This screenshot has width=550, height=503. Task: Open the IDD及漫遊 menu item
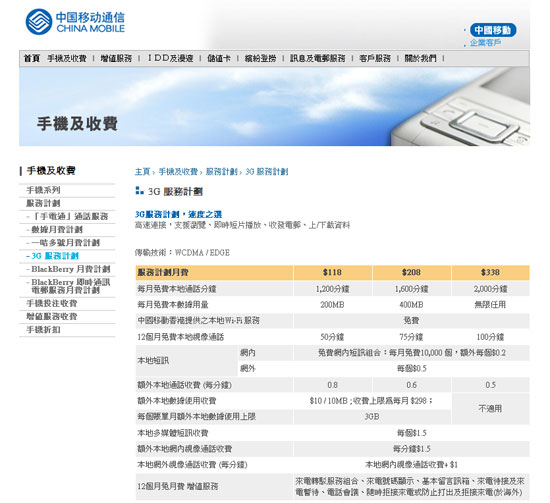pos(170,58)
